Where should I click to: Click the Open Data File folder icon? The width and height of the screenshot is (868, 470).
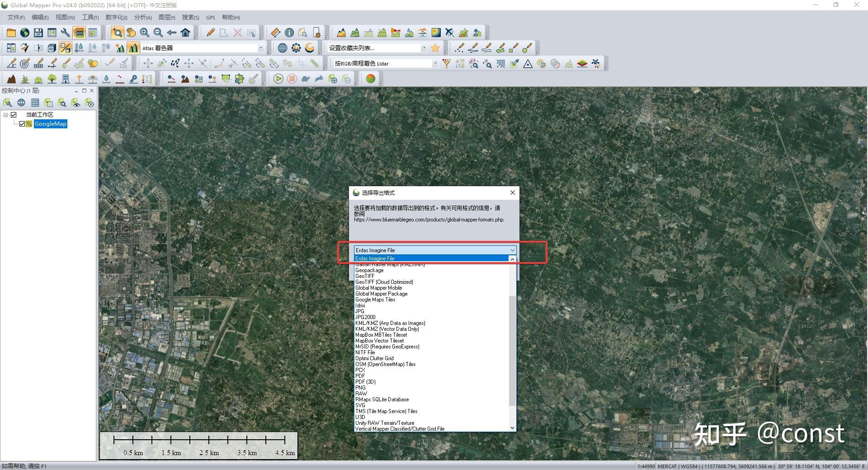pyautogui.click(x=11, y=33)
